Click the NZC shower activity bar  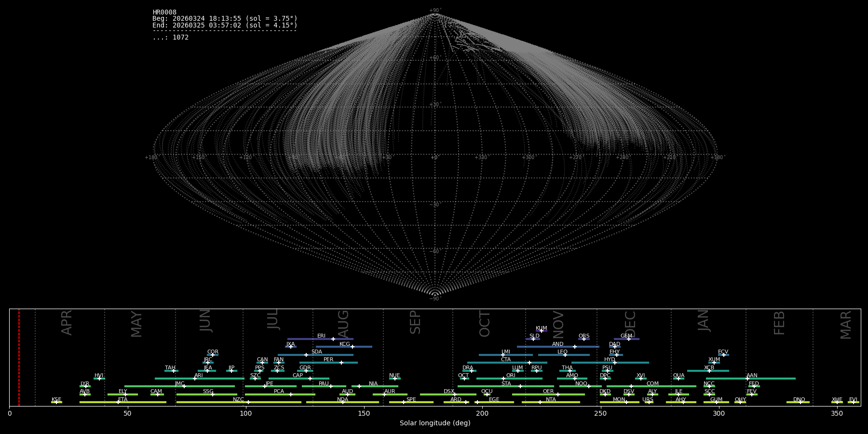point(239,402)
